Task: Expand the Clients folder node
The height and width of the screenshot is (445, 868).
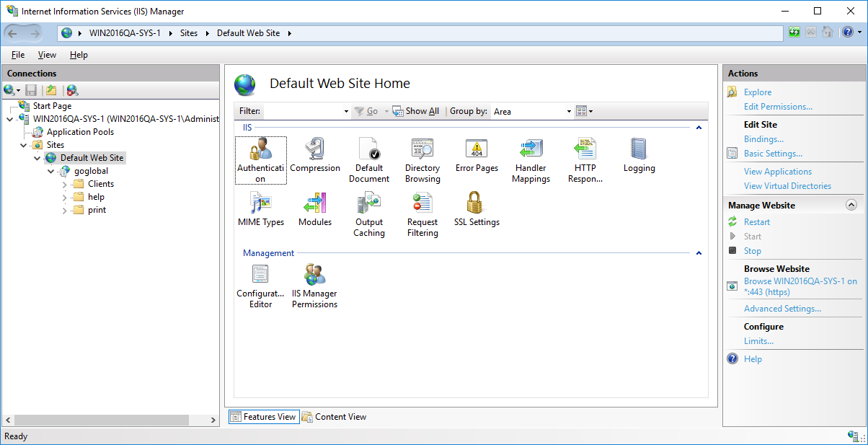Action: pos(64,184)
